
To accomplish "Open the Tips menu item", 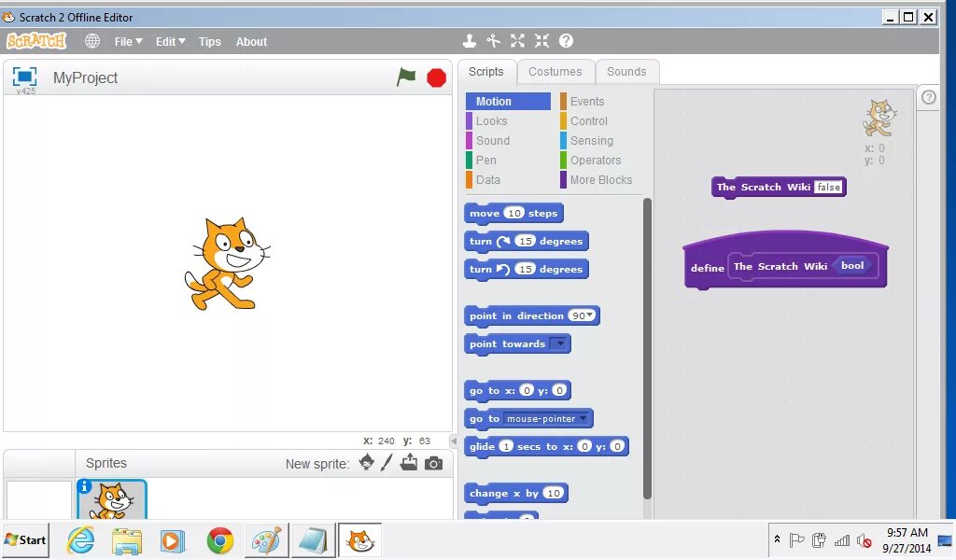I will click(x=210, y=41).
